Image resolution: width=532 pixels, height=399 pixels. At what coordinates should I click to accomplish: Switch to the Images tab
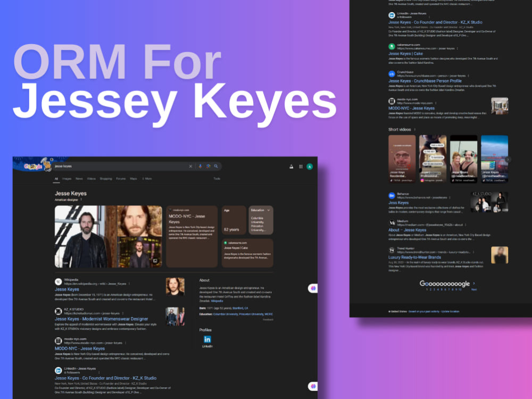[67, 179]
